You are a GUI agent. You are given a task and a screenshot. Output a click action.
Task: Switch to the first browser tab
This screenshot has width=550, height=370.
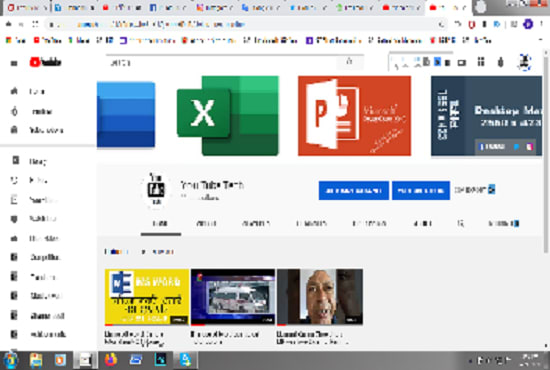(27, 8)
